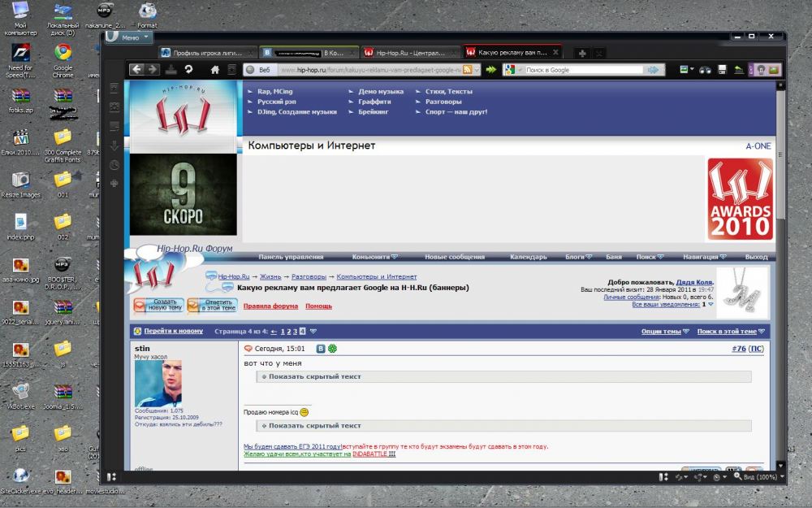812x508 pixels.
Task: Open Resize Images desktop icon
Action: pyautogui.click(x=20, y=185)
